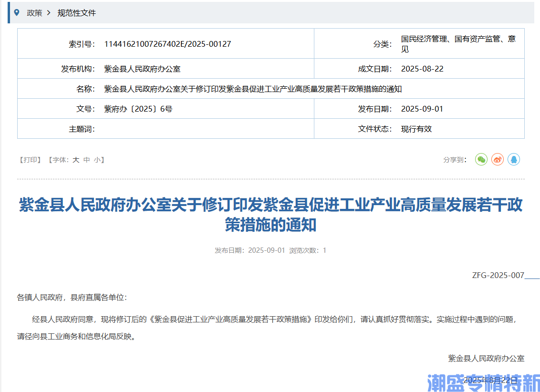Share to QQ via blue penguin icon
The height and width of the screenshot is (392, 540).
pyautogui.click(x=513, y=159)
